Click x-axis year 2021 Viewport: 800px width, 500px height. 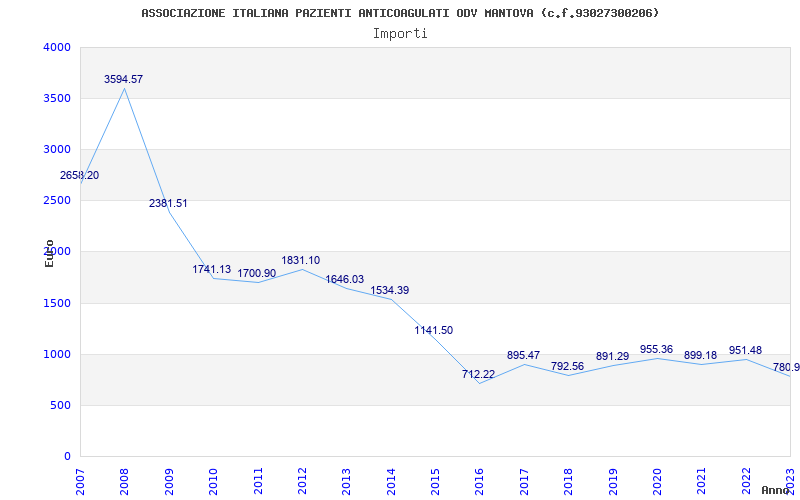point(702,481)
